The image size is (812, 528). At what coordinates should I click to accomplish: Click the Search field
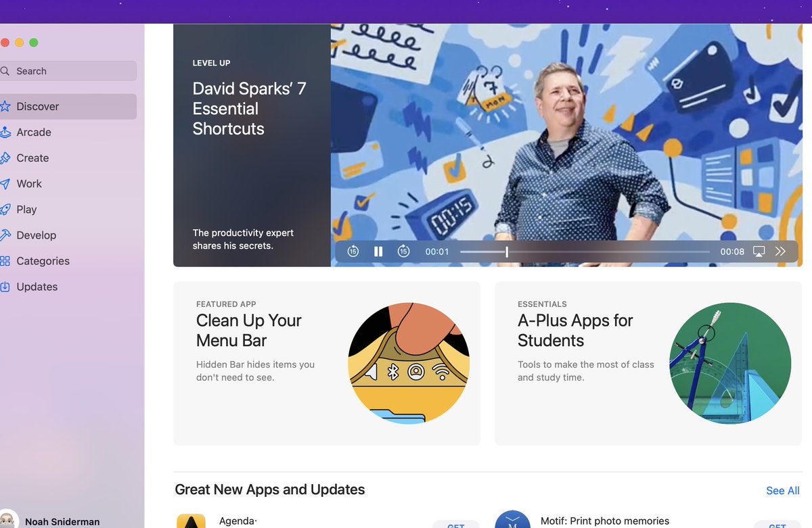tap(68, 71)
